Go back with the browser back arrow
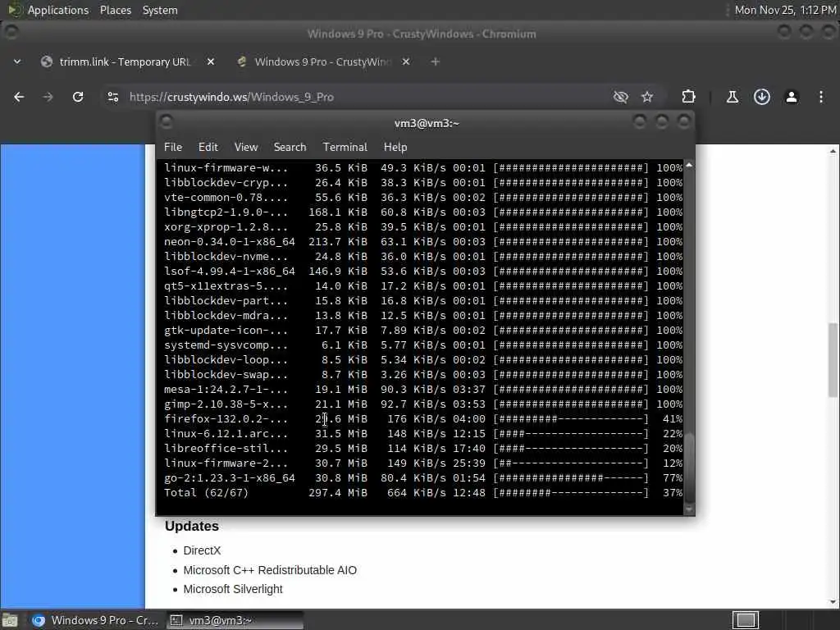The width and height of the screenshot is (840, 630). [19, 97]
